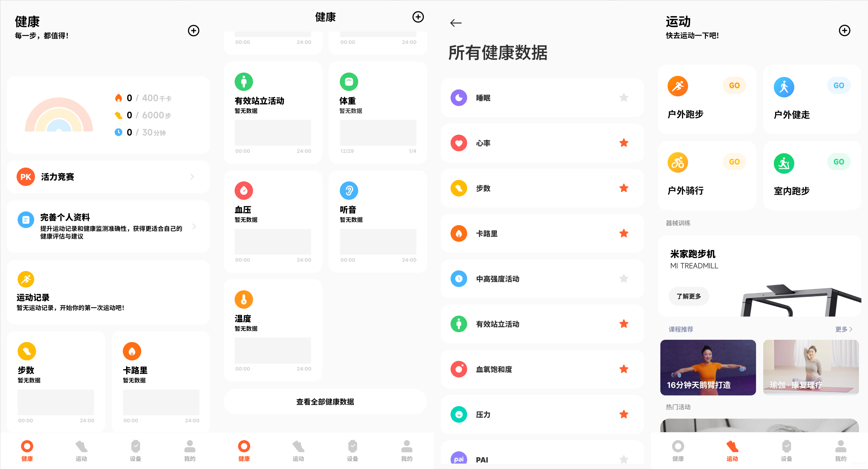Toggle favorite star for 卡路里
The image size is (868, 469).
[624, 233]
